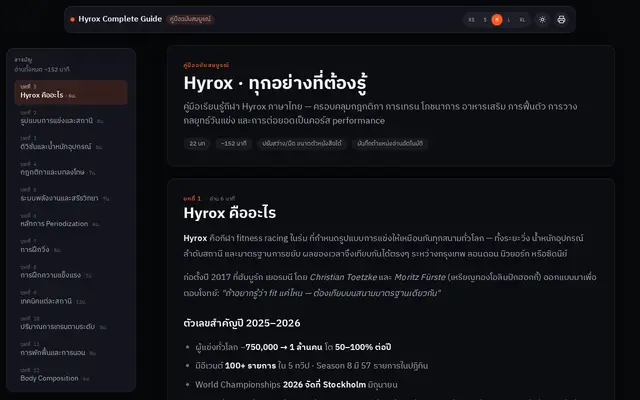Viewport: 640px width, 400px height.
Task: Choose the XL font size
Action: pos(522,20)
